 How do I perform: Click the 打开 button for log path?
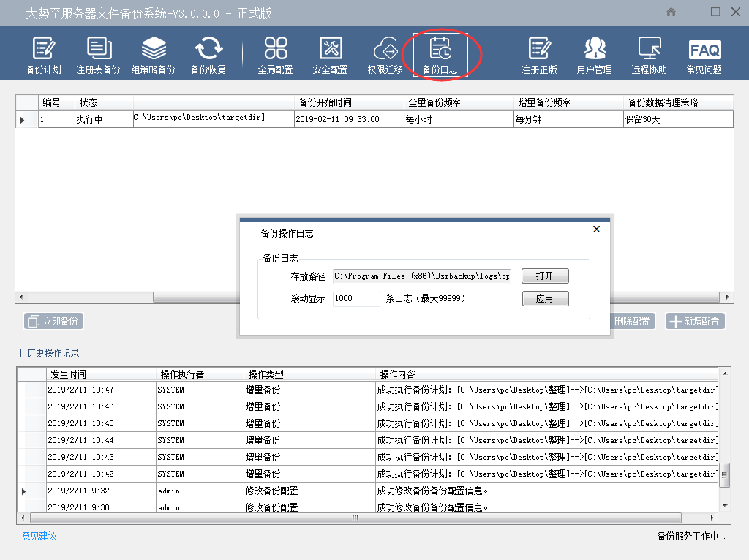544,276
